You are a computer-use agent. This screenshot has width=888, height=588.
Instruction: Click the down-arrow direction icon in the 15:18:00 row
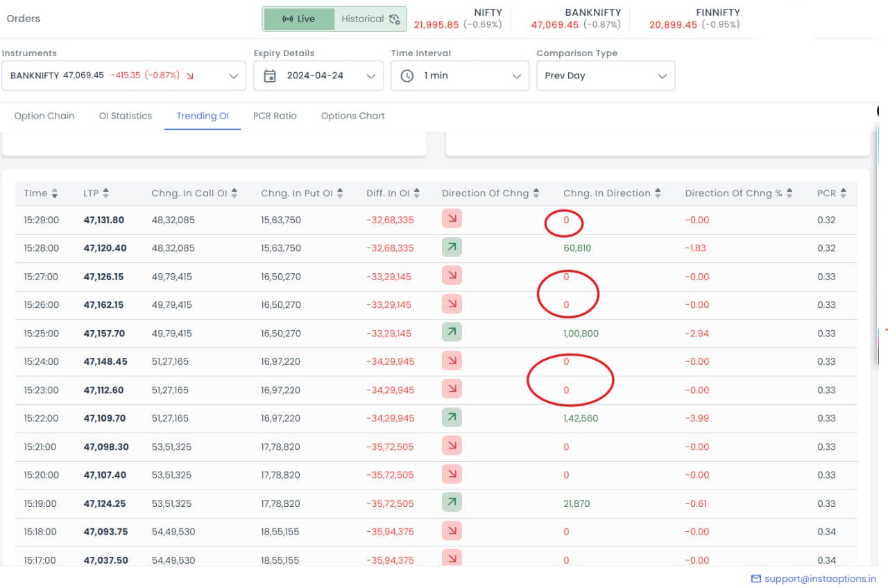coord(452,532)
